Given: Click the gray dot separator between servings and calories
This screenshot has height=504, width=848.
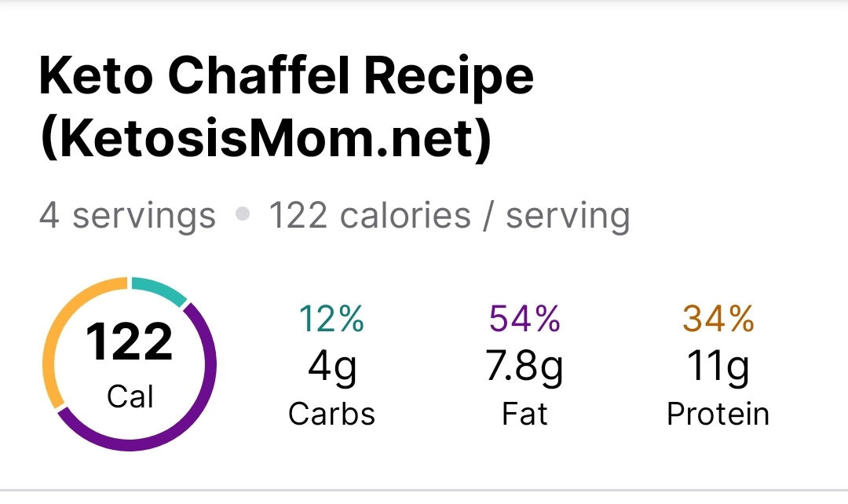Looking at the screenshot, I should (243, 214).
